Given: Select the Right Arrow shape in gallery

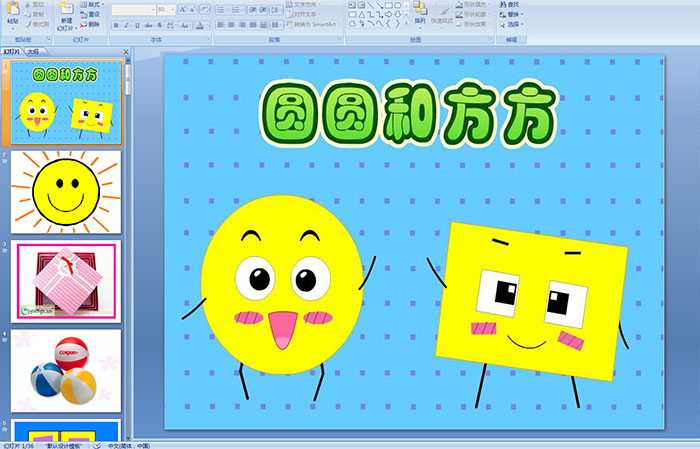Looking at the screenshot, I should tap(388, 14).
